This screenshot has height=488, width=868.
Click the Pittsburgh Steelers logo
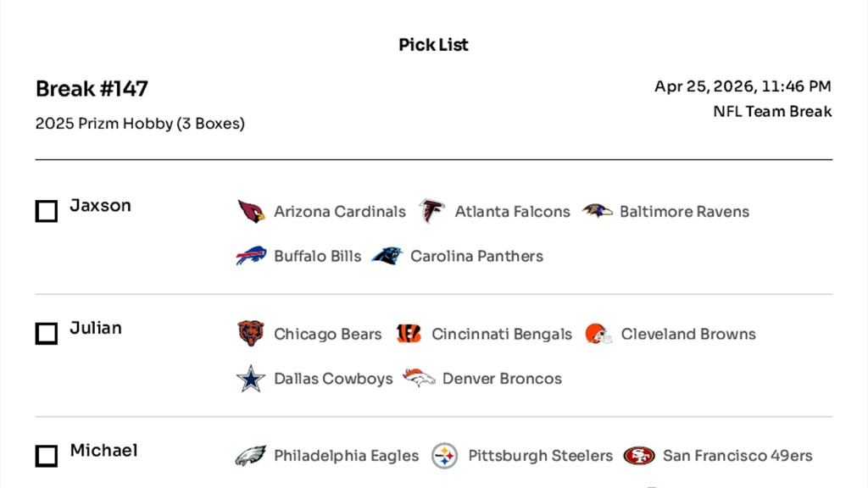point(445,456)
